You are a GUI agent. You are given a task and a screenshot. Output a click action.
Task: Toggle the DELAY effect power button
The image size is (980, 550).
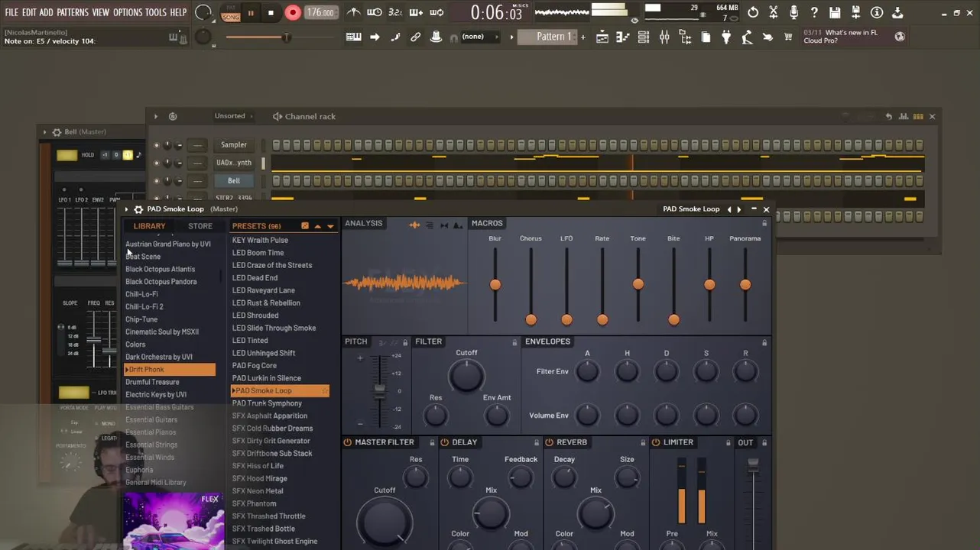[x=444, y=442]
